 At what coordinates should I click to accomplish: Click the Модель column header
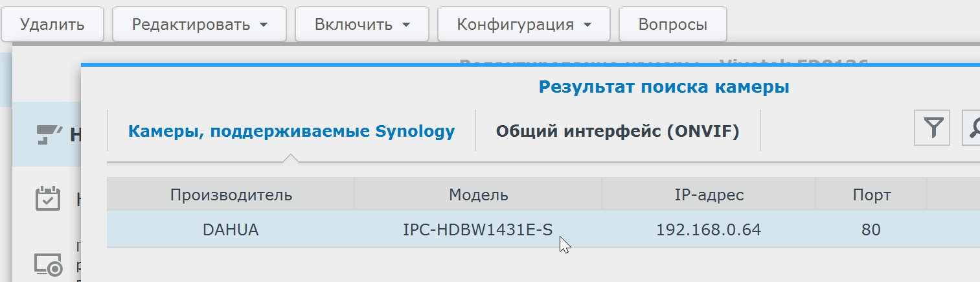click(x=478, y=194)
